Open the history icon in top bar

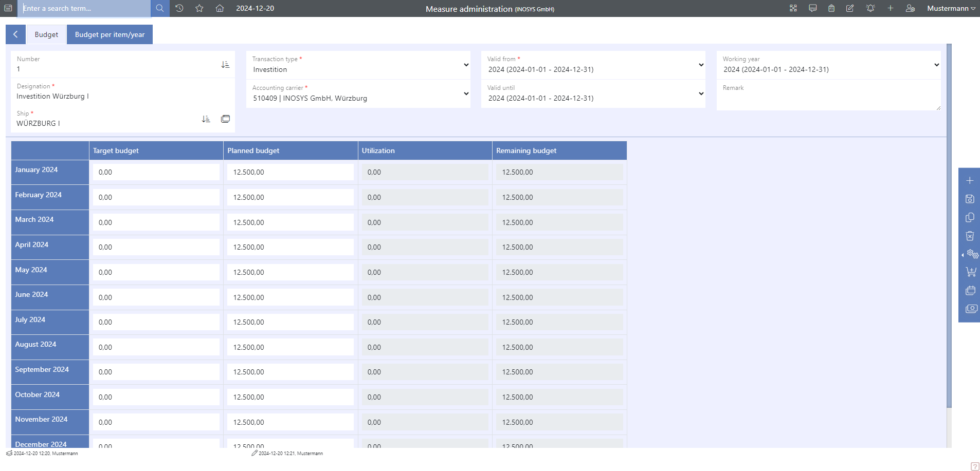[179, 8]
